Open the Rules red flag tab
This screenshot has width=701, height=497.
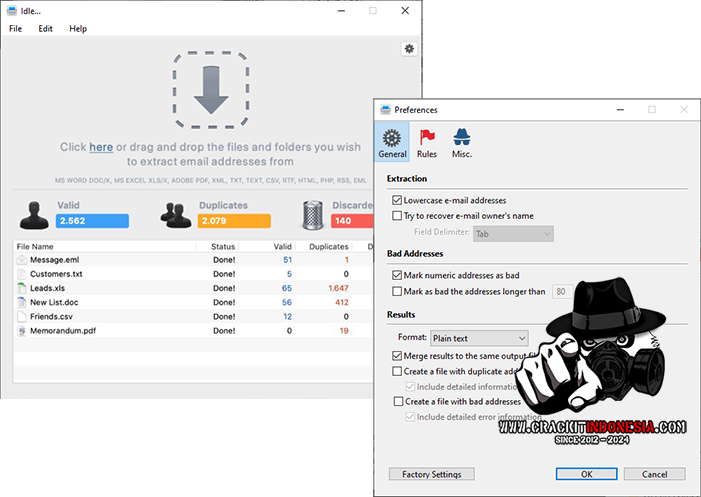(x=427, y=142)
